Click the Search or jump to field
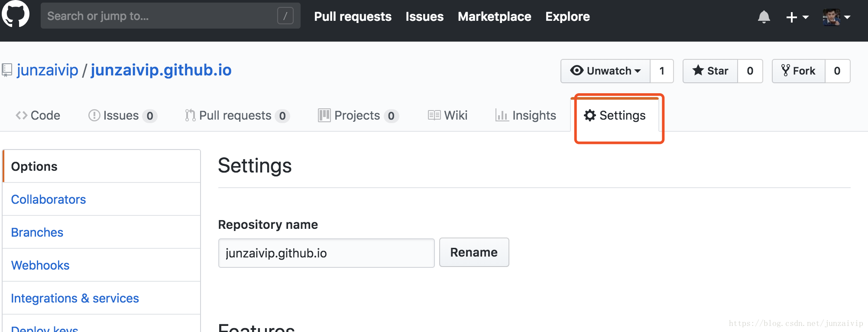This screenshot has width=868, height=332. pos(170,16)
